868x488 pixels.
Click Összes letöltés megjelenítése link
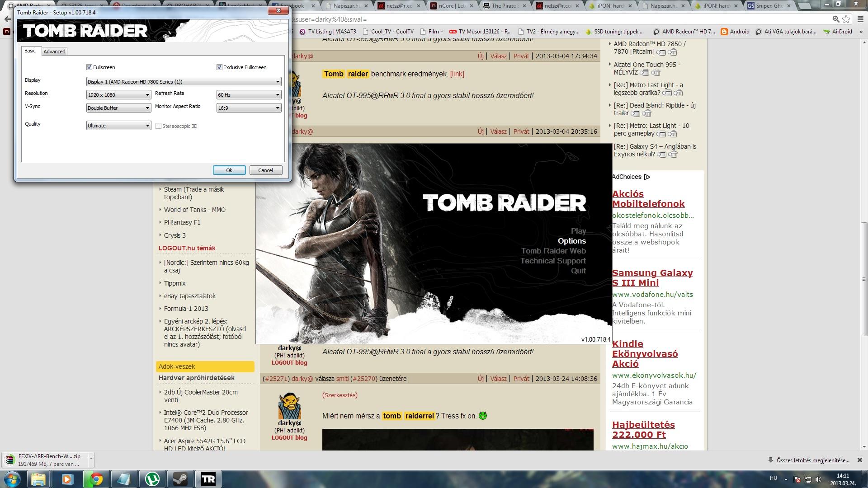(812, 460)
